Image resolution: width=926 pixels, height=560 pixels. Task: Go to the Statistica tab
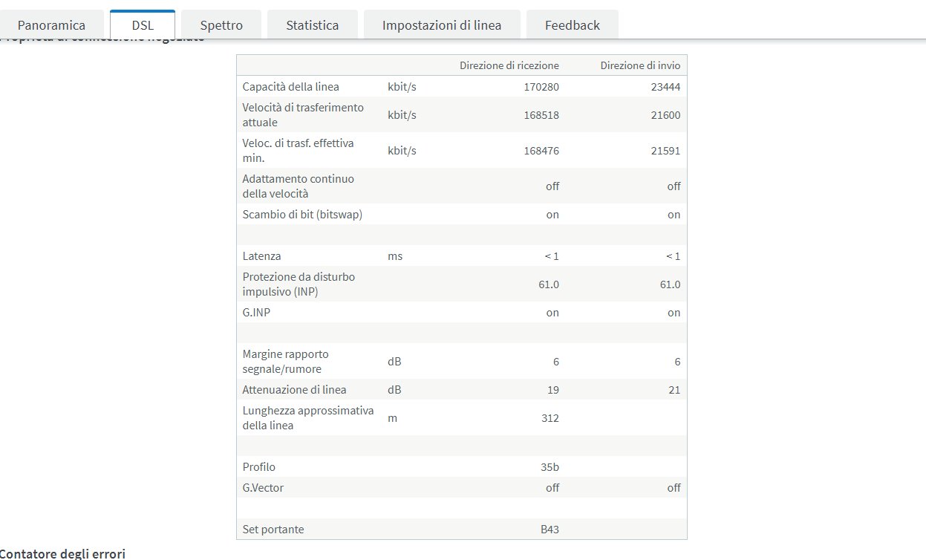(x=313, y=25)
